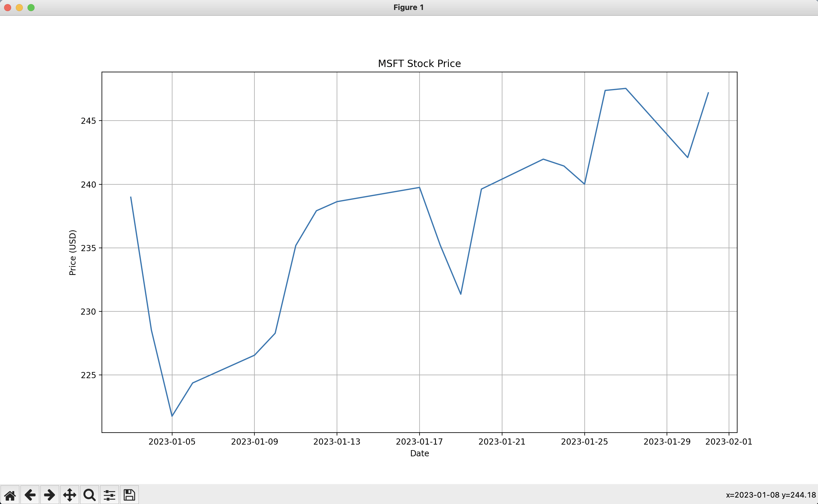The height and width of the screenshot is (504, 818).
Task: Activate the Pan axes tool
Action: 70,495
